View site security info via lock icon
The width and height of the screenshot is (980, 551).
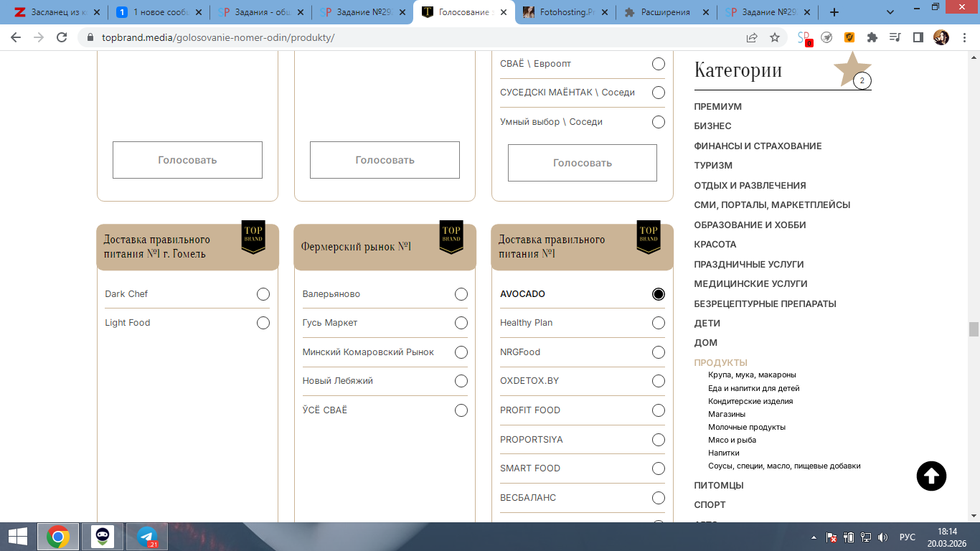(90, 37)
